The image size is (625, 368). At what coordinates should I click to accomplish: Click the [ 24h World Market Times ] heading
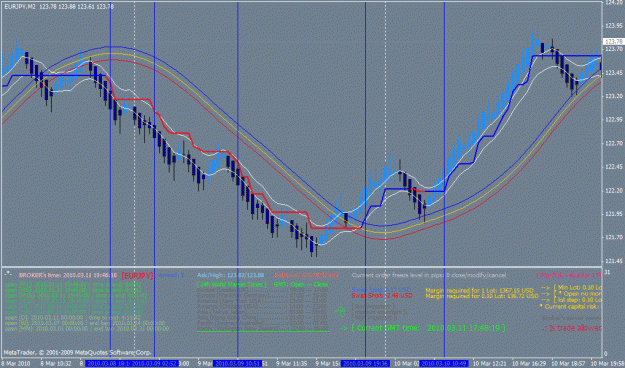[232, 284]
